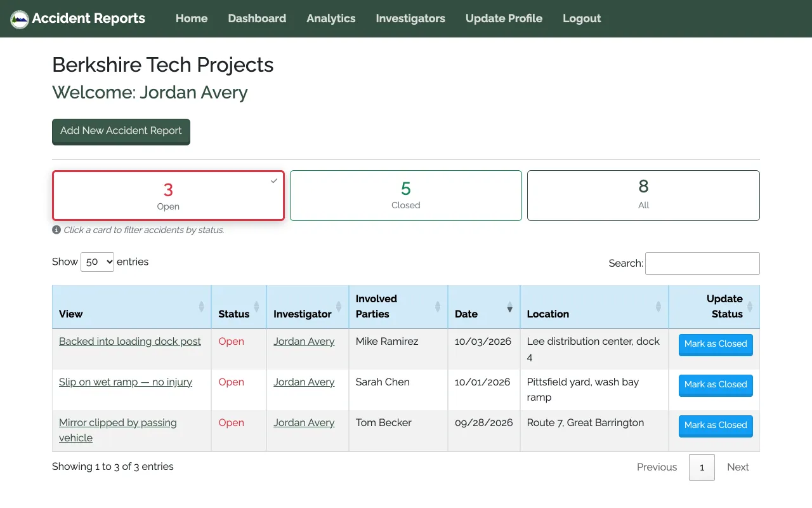Click the Accident Reports brand title
Image resolution: width=812 pixels, height=508 pixels.
[x=88, y=18]
